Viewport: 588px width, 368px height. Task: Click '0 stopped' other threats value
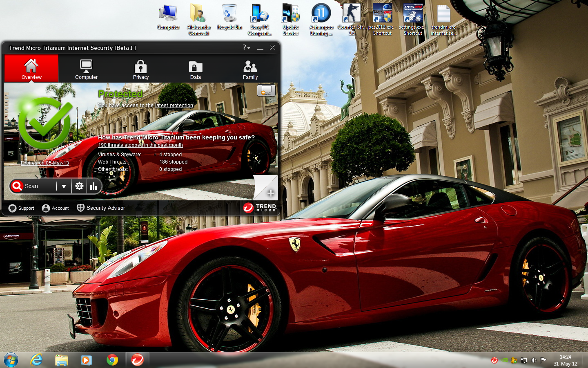tap(170, 169)
